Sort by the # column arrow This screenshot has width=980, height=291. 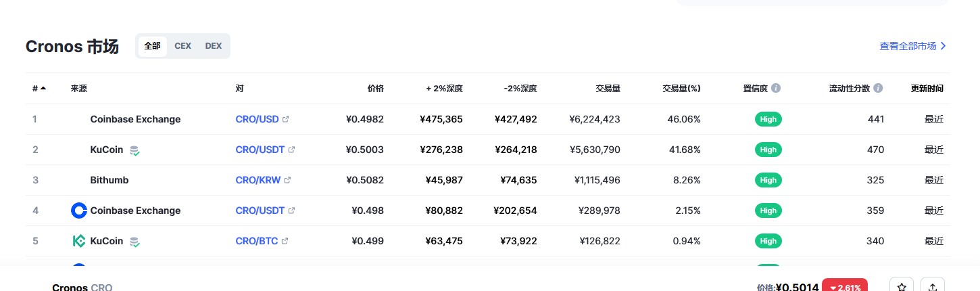43,88
